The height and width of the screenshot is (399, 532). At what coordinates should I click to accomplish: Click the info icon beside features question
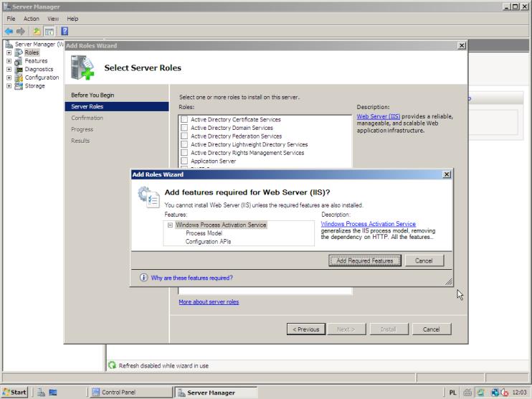click(143, 278)
